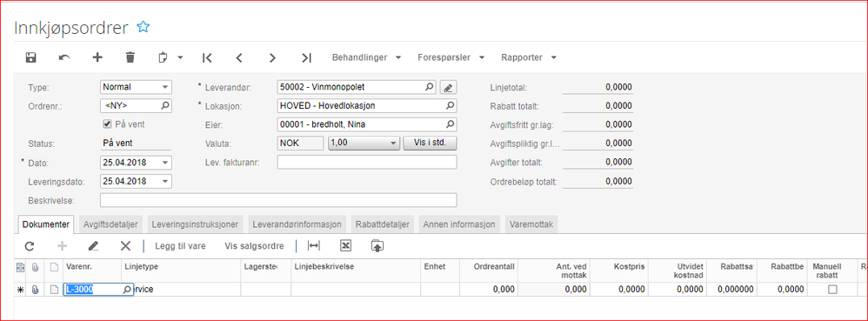Open the Behandlinger menu
868x321 pixels.
pos(366,57)
